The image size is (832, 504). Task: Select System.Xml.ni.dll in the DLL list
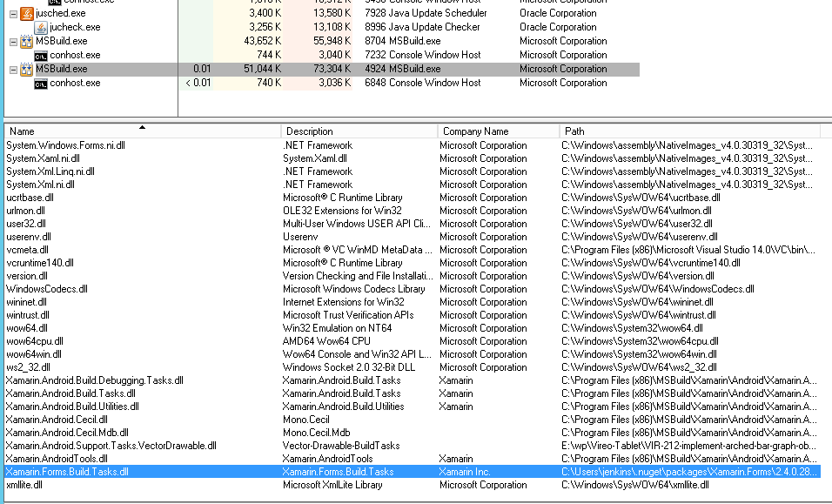point(40,185)
